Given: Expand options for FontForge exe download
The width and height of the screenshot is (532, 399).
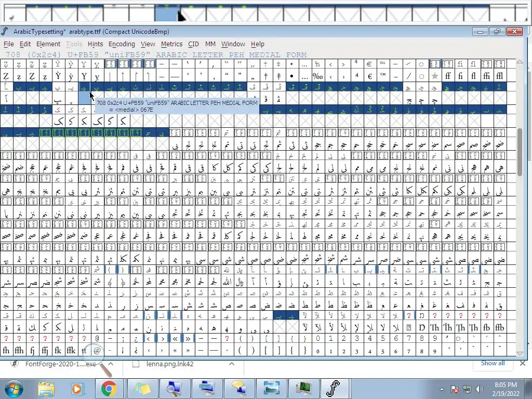Looking at the screenshot, I should coord(111,364).
